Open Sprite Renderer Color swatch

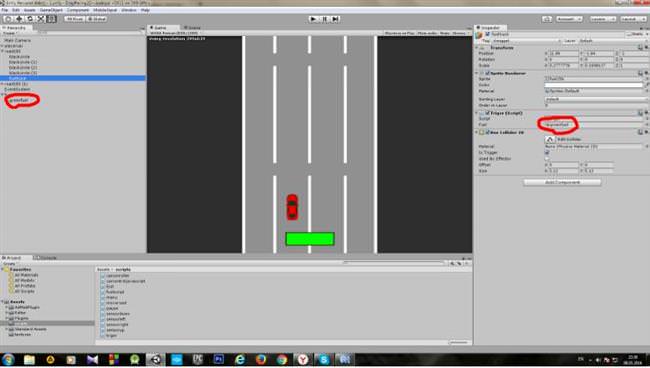tap(594, 85)
